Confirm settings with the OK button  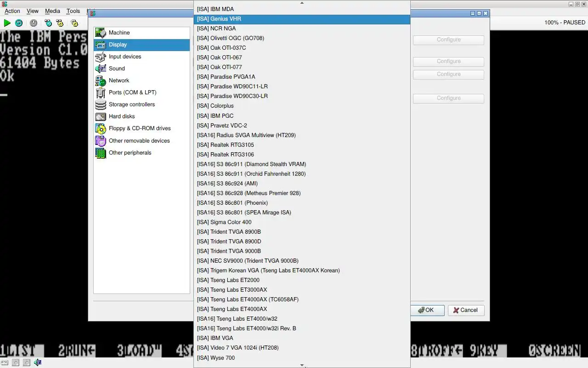(428, 310)
